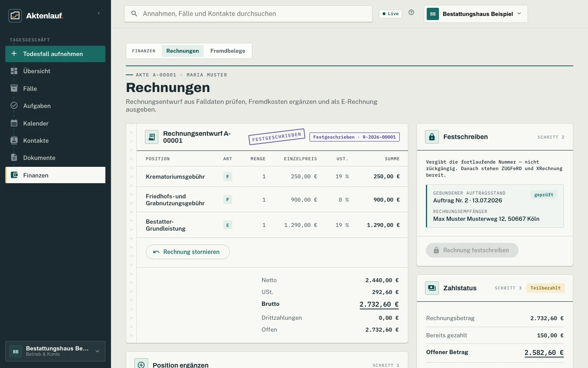Image resolution: width=588 pixels, height=368 pixels.
Task: Select the Fremdbelege tab
Action: point(228,51)
